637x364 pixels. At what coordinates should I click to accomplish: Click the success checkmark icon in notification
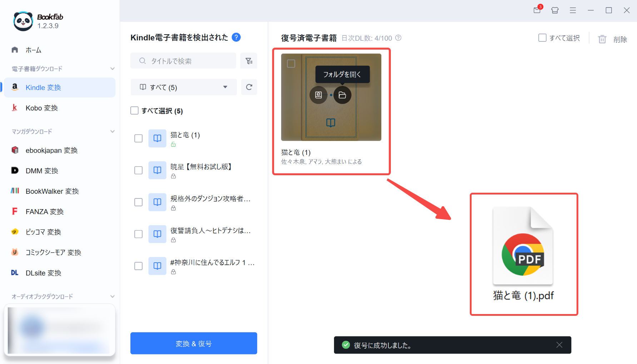pyautogui.click(x=345, y=345)
